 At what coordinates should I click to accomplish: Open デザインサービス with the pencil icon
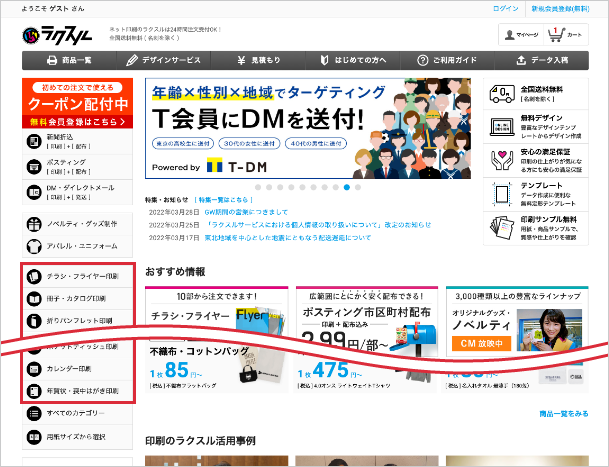click(164, 60)
